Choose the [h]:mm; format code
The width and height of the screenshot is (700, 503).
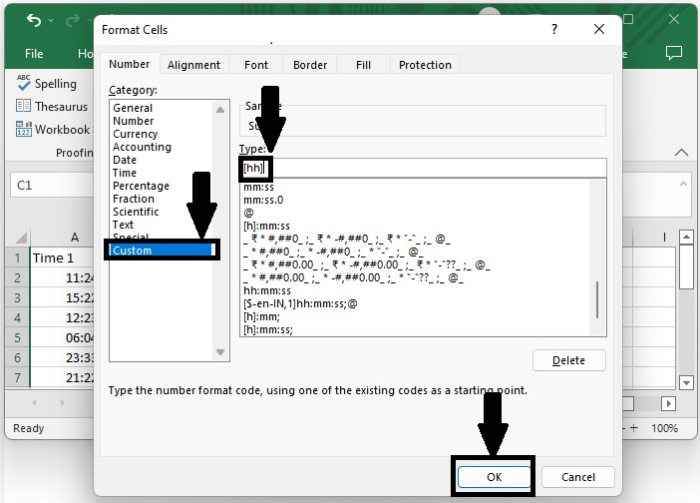click(262, 317)
